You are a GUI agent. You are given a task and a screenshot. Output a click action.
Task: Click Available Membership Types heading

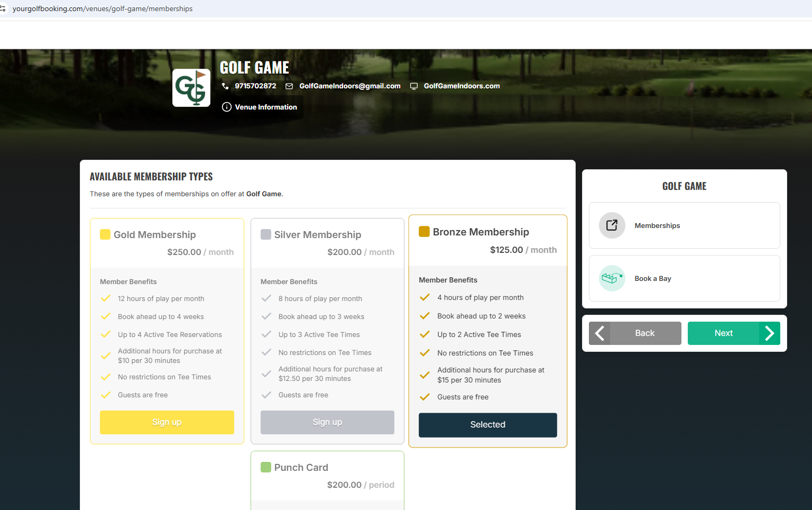(151, 177)
